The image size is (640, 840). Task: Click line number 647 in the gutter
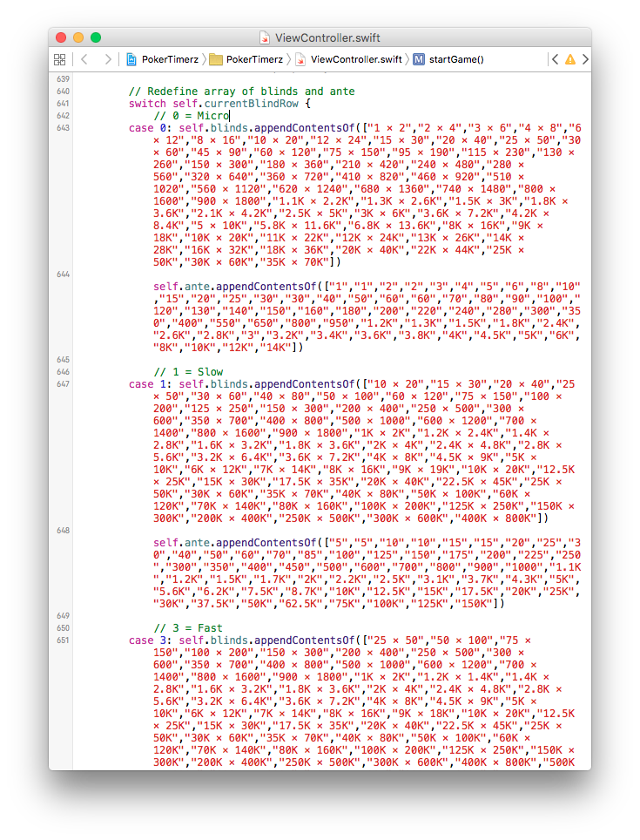tap(64, 384)
